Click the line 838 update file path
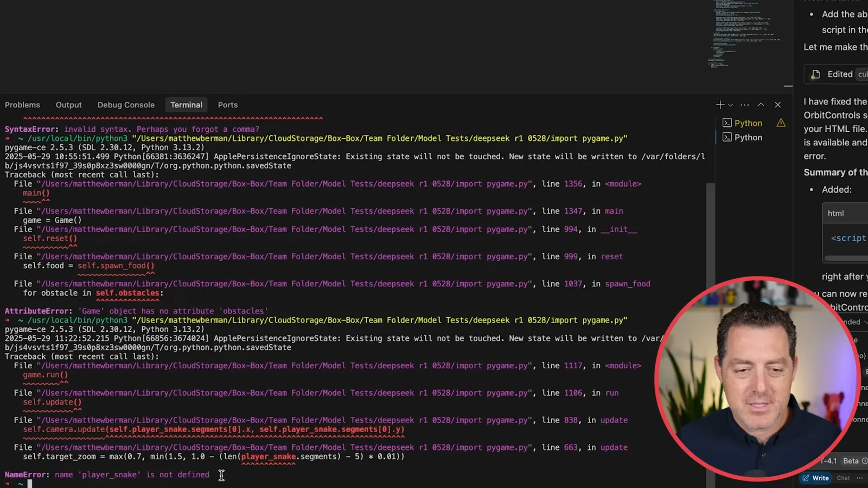868x488 pixels. [x=284, y=420]
